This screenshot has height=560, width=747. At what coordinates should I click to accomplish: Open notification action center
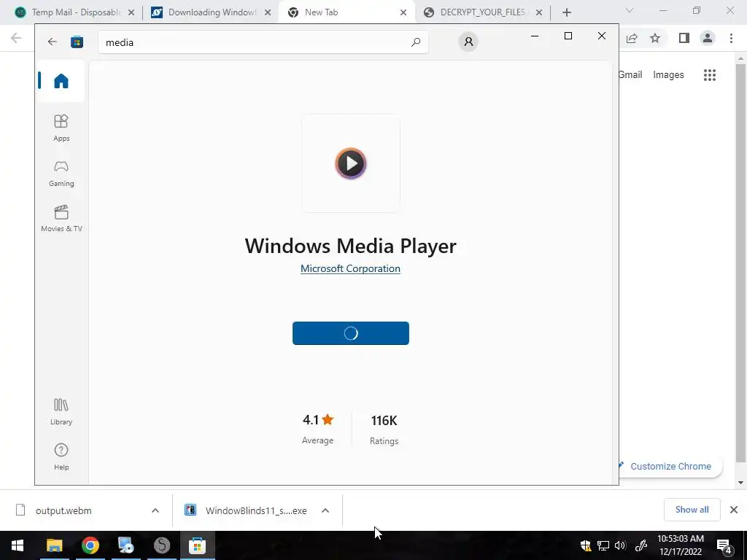pyautogui.click(x=724, y=545)
